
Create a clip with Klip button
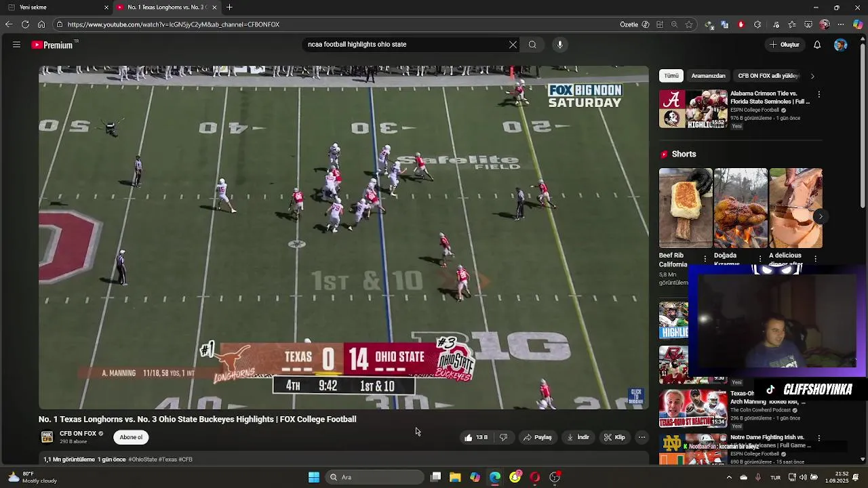click(614, 437)
